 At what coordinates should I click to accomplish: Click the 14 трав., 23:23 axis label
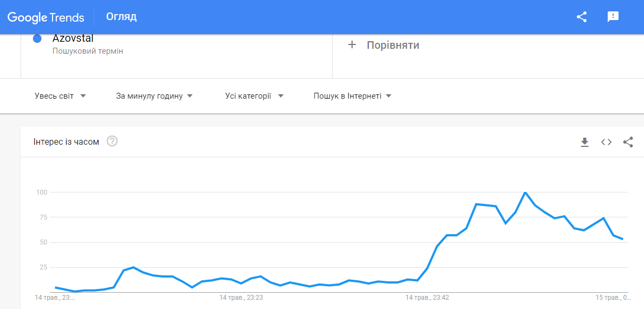coord(241,298)
